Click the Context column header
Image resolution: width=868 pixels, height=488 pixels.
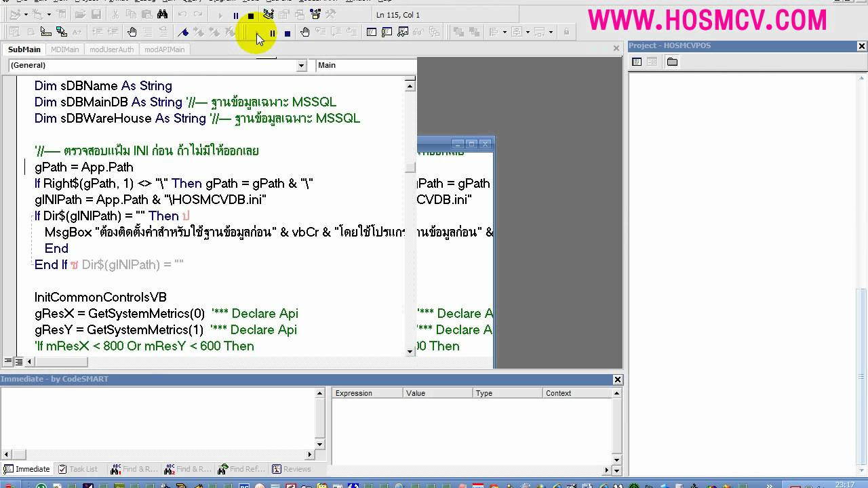click(x=577, y=393)
